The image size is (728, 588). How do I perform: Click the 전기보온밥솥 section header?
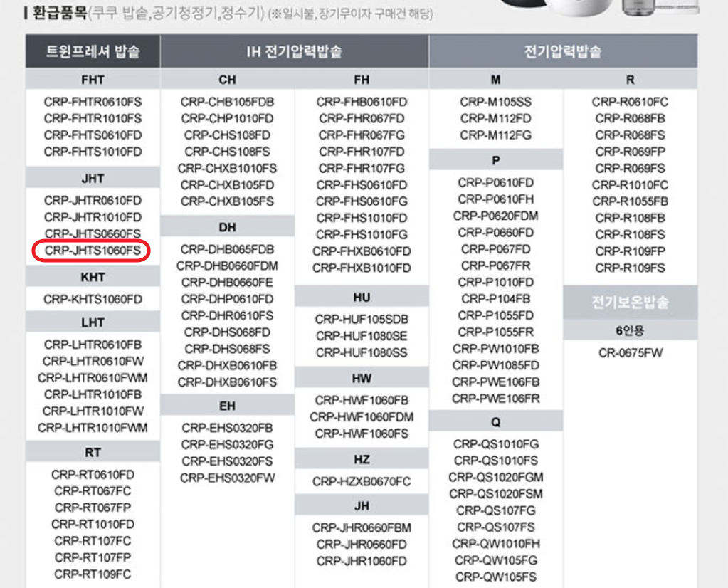630,303
